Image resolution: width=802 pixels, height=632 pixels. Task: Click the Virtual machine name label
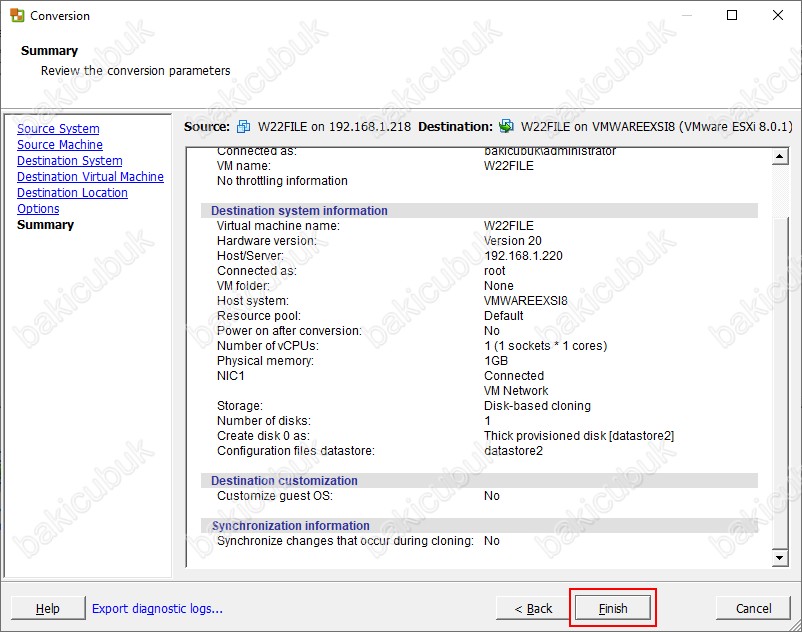pyautogui.click(x=278, y=225)
